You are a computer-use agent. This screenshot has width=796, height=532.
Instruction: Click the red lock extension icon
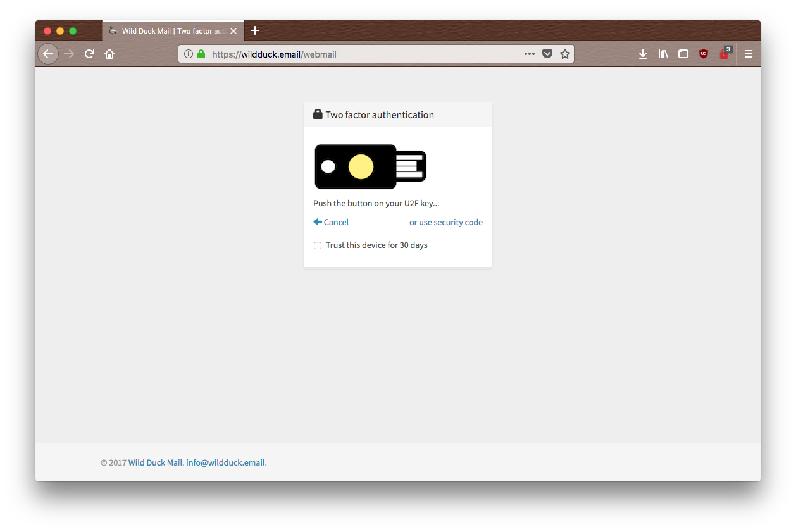724,54
